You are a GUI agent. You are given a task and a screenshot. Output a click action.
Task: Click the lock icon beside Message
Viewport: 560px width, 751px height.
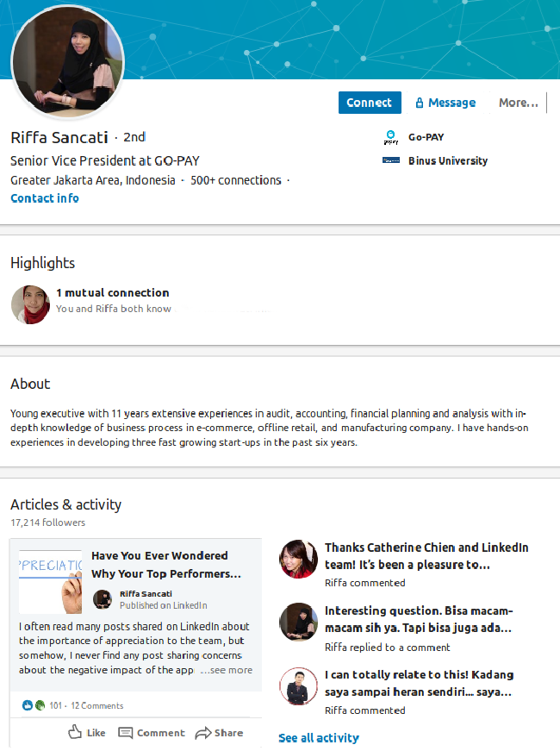click(419, 102)
